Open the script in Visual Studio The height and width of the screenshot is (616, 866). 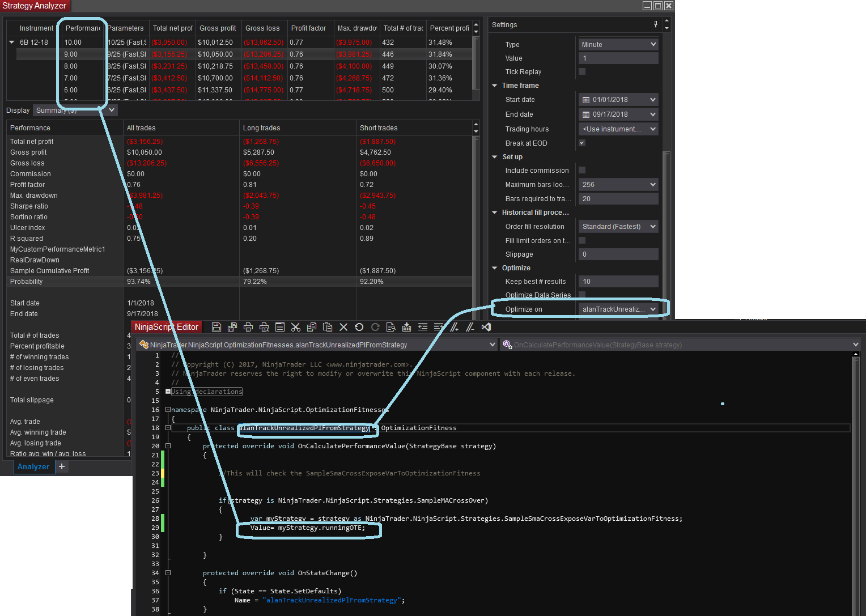point(486,327)
